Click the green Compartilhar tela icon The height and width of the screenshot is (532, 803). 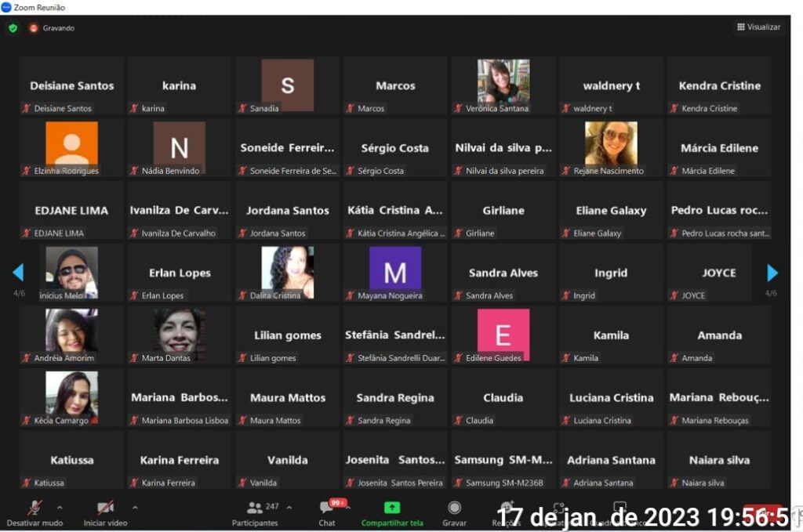click(x=392, y=508)
